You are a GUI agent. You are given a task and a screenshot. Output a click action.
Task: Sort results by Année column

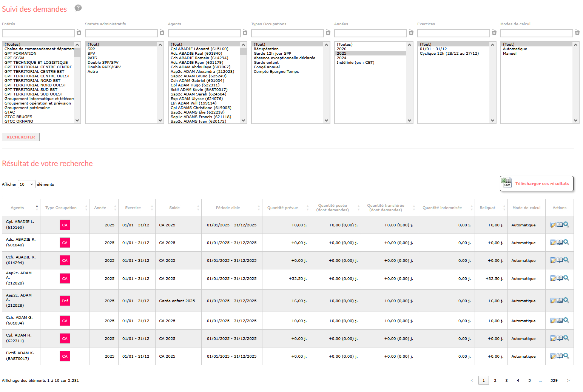[104, 208]
